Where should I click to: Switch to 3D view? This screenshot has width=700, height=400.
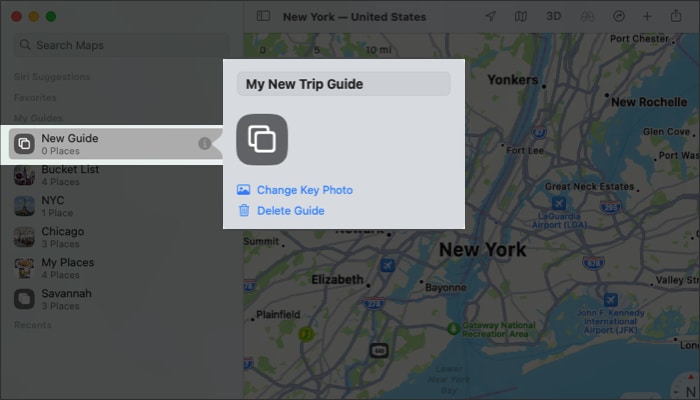click(554, 17)
